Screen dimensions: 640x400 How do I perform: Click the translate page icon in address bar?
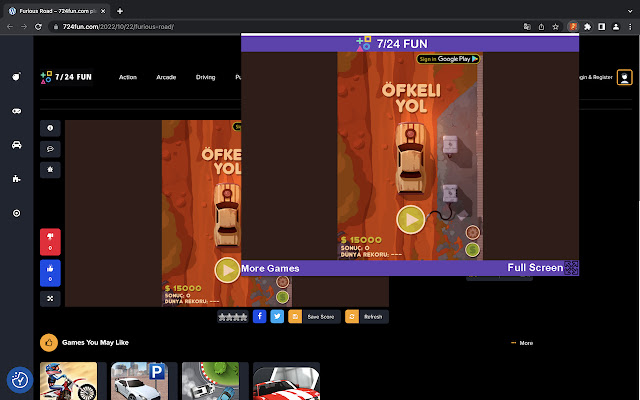point(527,27)
